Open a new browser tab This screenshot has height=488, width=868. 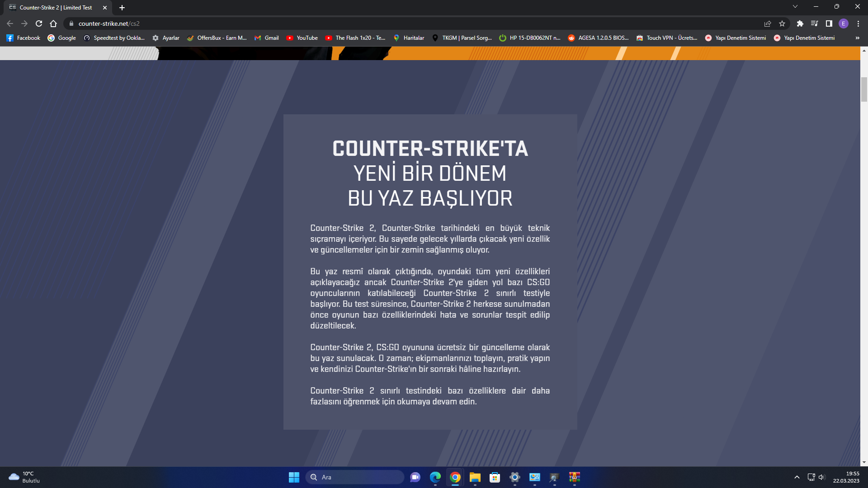[122, 8]
